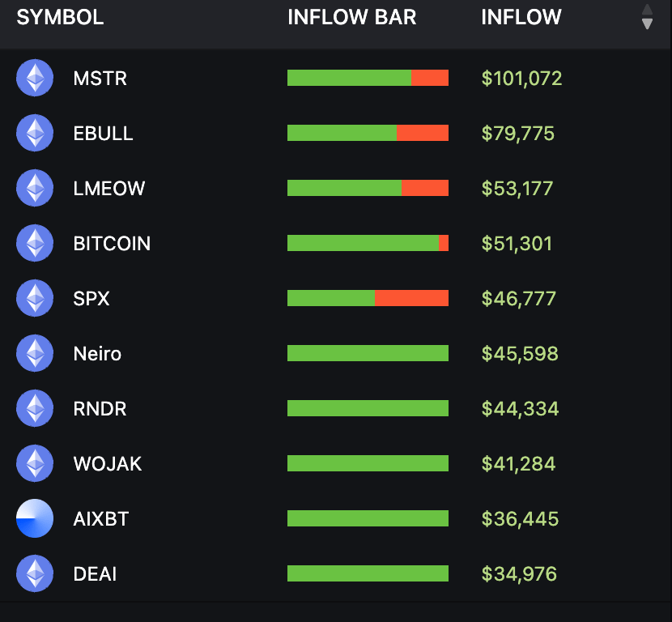Click the BITCOIN token Ethereum icon
Viewport: 672px width, 622px height.
35,243
